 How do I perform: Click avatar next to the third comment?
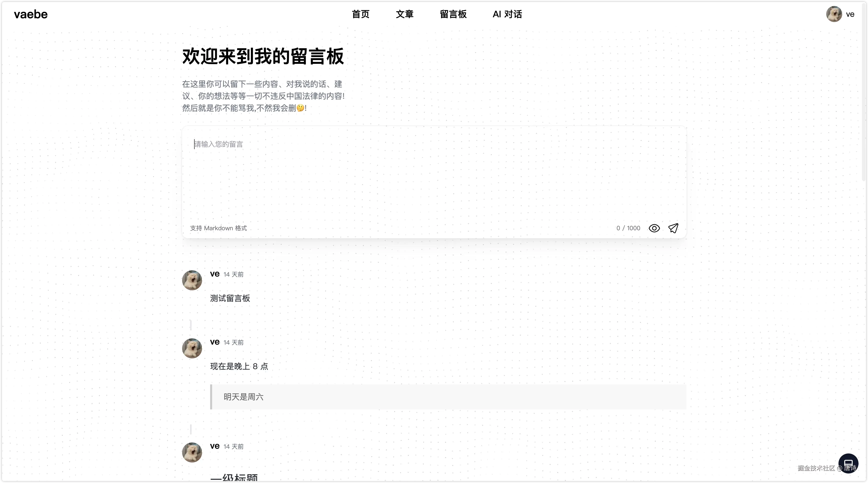[192, 452]
